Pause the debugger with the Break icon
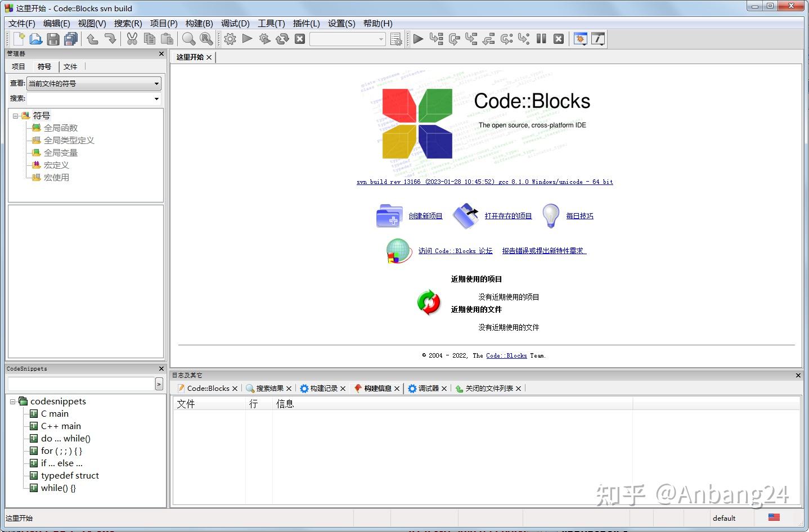The image size is (809, 532). tap(541, 39)
